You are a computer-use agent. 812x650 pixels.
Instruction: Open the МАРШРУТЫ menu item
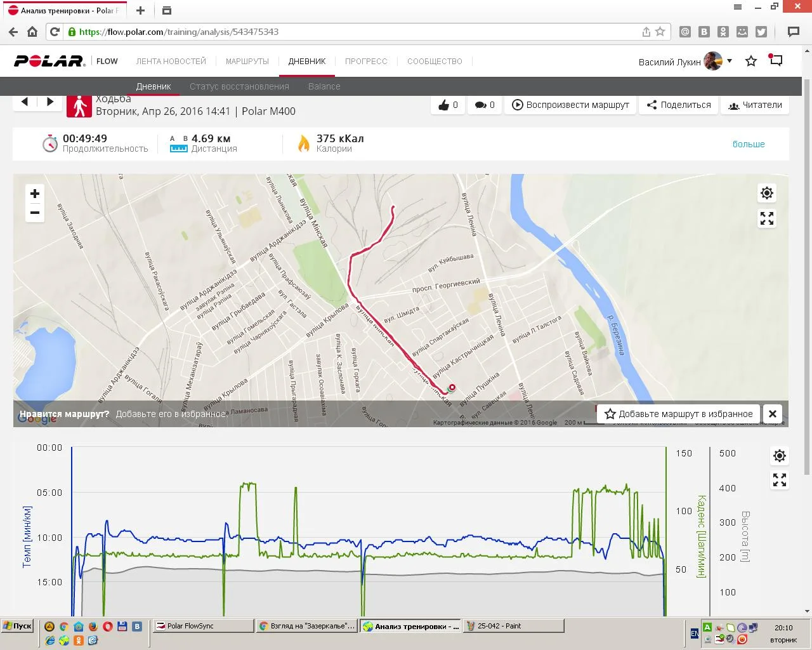(247, 62)
